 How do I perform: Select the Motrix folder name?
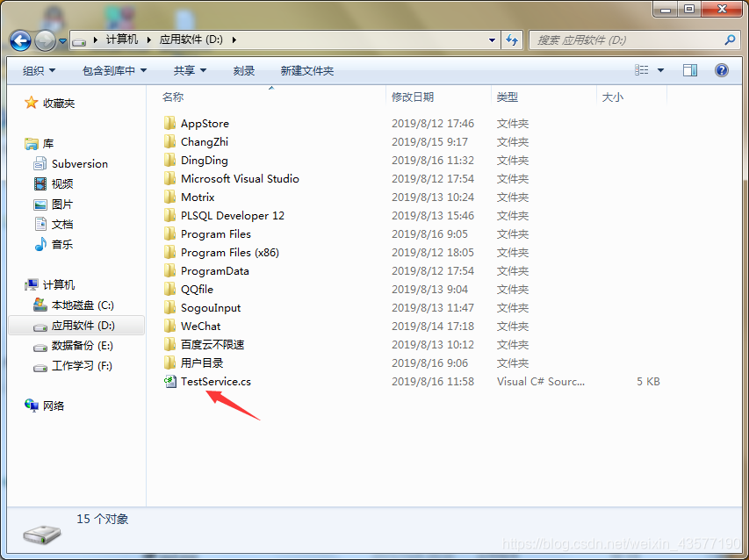pyautogui.click(x=198, y=197)
